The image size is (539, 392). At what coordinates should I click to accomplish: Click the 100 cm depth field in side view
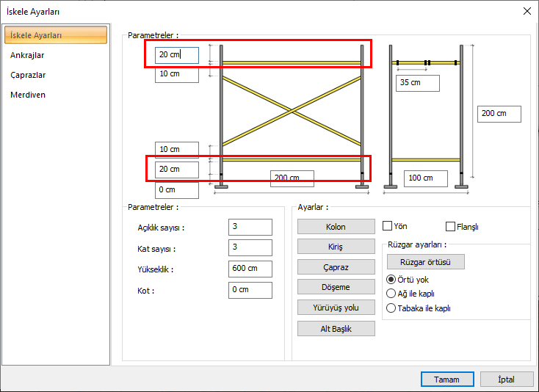click(x=426, y=178)
